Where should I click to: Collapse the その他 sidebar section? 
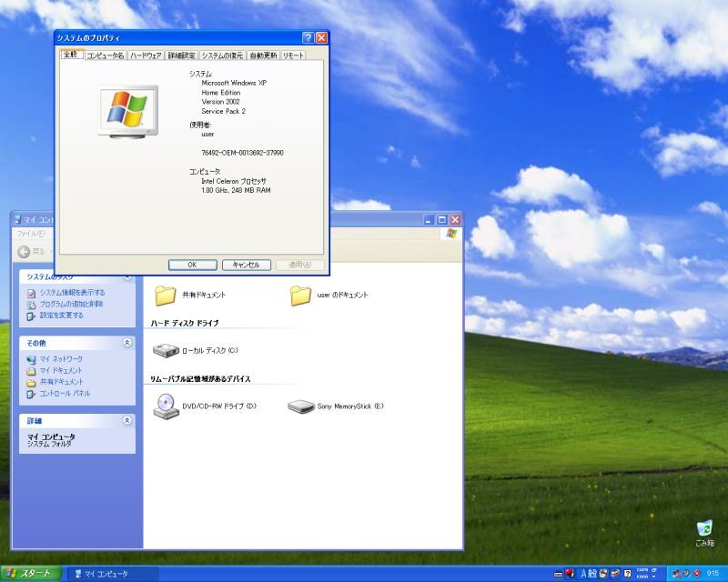tap(126, 343)
